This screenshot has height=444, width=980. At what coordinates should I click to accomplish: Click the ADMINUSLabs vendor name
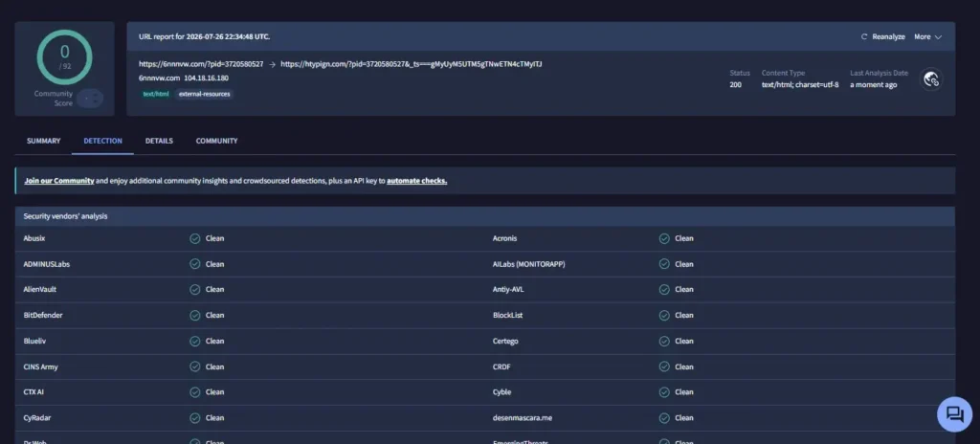[47, 264]
